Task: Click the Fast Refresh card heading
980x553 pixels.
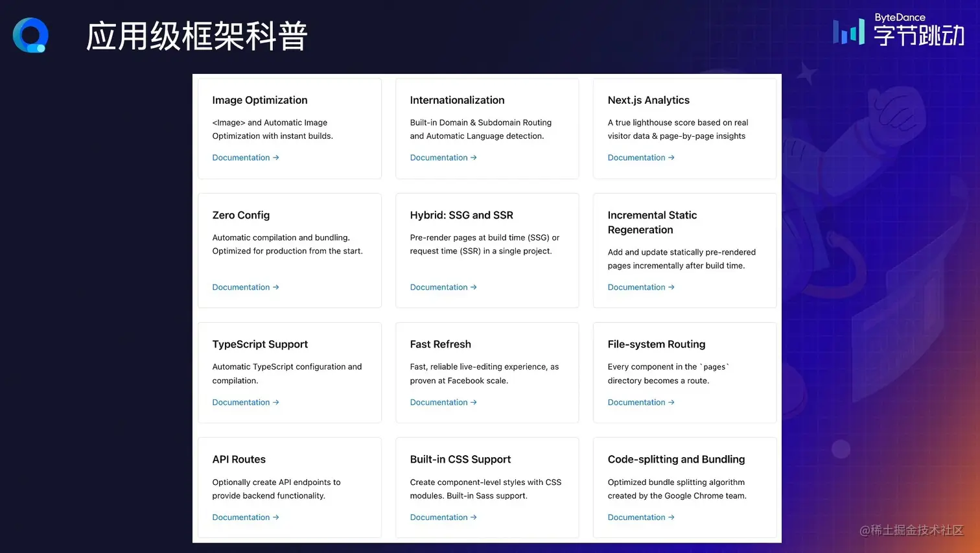Action: [440, 344]
